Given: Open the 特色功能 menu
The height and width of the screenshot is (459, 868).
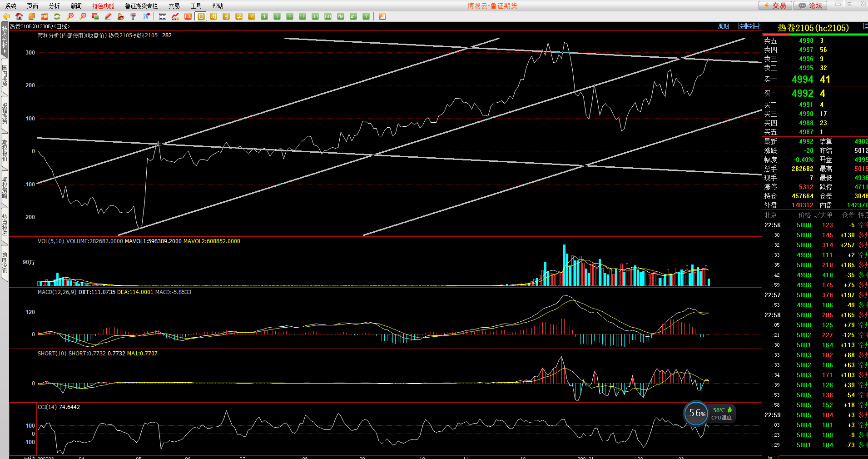Looking at the screenshot, I should 103,6.
